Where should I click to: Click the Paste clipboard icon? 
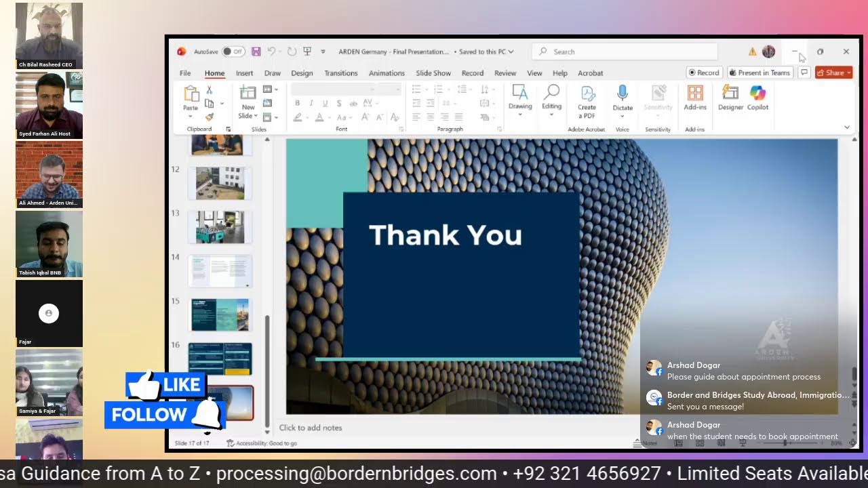coord(191,94)
